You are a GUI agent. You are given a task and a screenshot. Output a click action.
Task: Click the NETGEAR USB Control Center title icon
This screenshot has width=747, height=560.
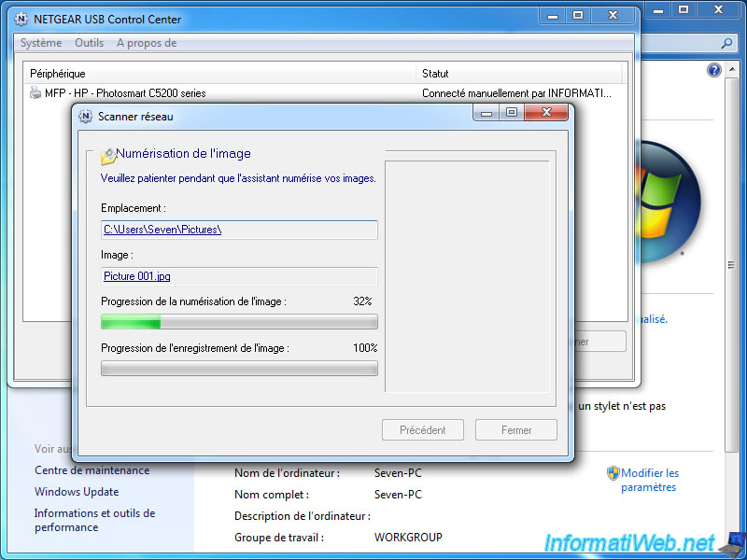click(21, 19)
